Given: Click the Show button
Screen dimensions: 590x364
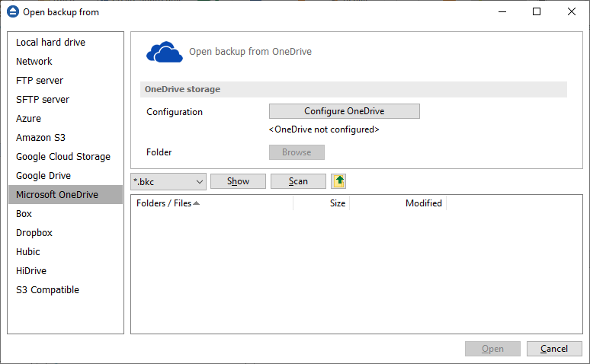Looking at the screenshot, I should (x=238, y=181).
